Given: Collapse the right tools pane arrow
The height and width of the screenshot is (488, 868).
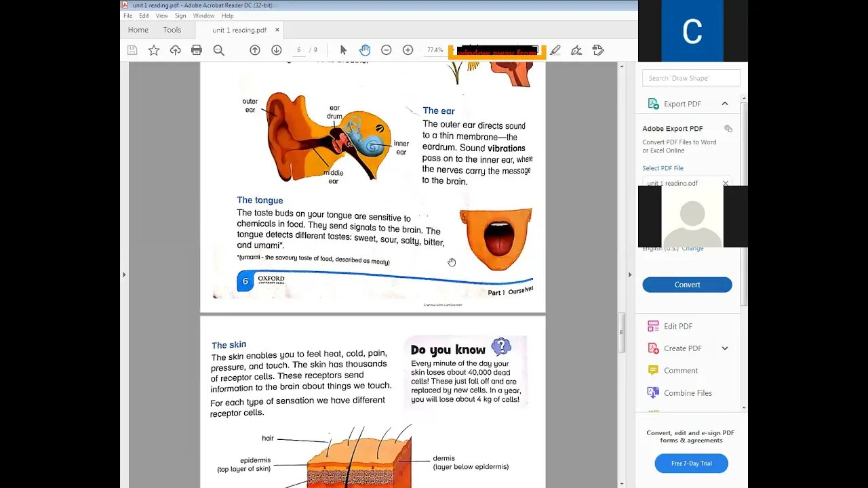Looking at the screenshot, I should (629, 274).
